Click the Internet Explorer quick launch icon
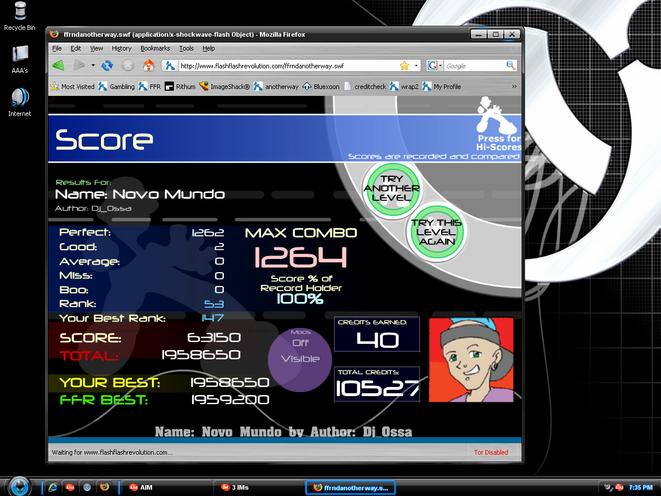Image resolution: width=661 pixels, height=496 pixels. pos(53,487)
